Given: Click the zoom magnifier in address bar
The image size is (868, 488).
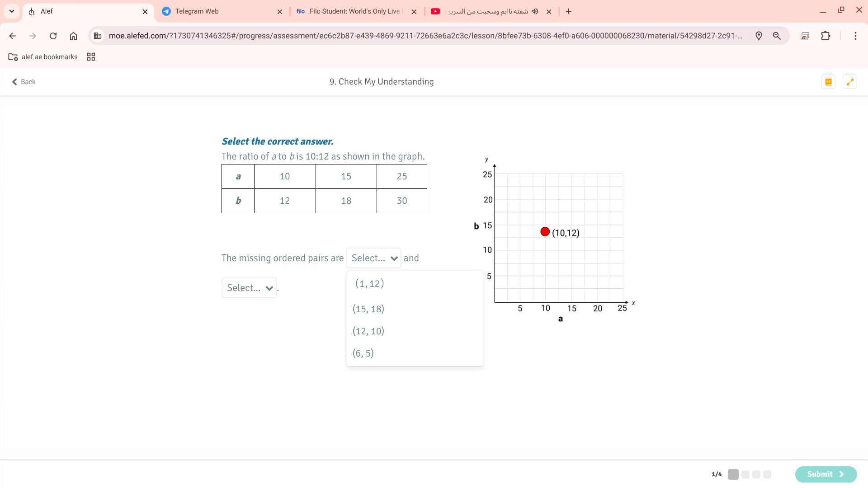Looking at the screenshot, I should [x=777, y=36].
